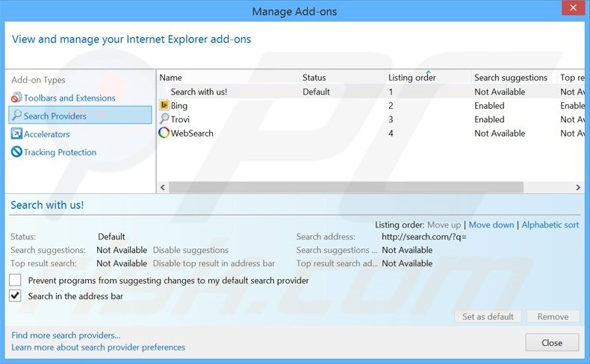590x364 pixels.
Task: Click Trovi's Enabled search suggestions cell
Action: pos(489,119)
